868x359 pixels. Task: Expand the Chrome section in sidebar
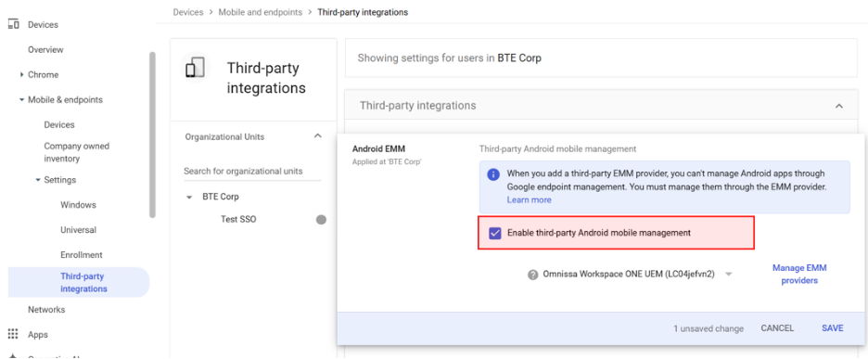click(x=21, y=75)
